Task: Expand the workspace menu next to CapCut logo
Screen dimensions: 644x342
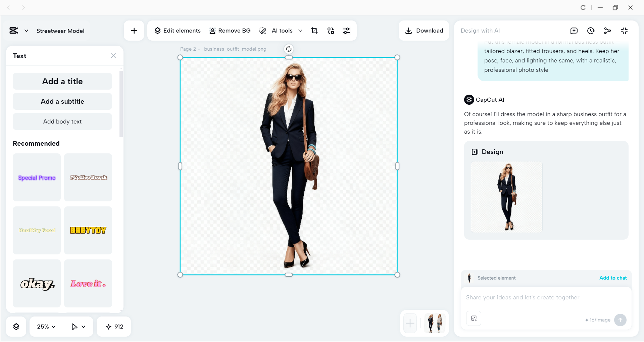Action: 27,31
